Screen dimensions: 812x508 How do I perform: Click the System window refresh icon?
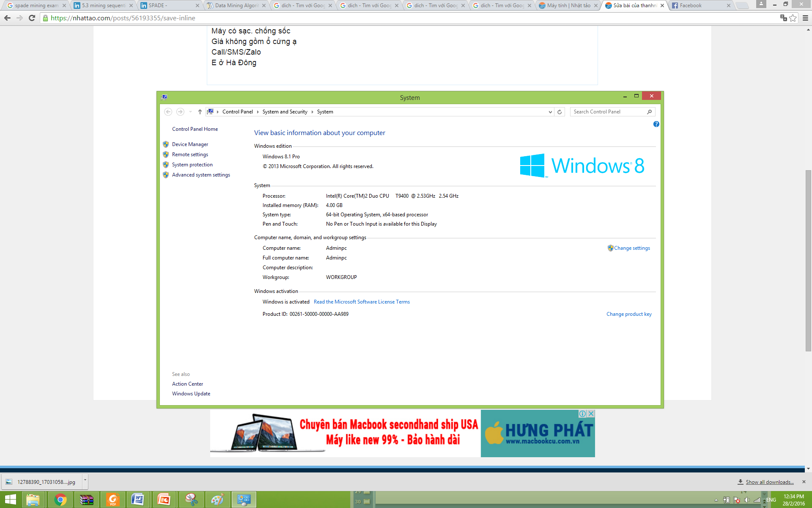[x=560, y=112]
